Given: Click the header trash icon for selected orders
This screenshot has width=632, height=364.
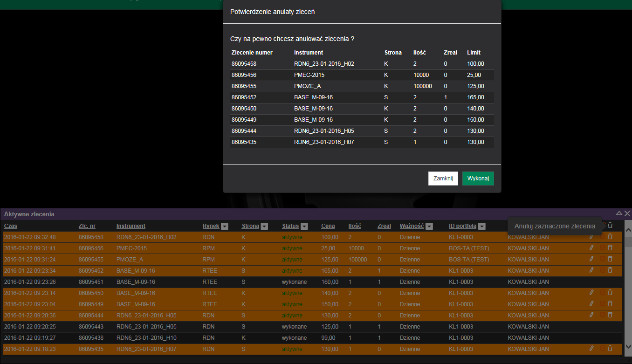Looking at the screenshot, I should tap(610, 225).
